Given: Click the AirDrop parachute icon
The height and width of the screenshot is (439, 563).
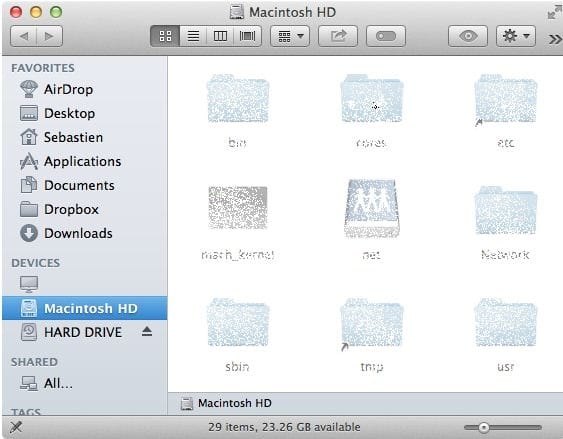Looking at the screenshot, I should tap(29, 89).
